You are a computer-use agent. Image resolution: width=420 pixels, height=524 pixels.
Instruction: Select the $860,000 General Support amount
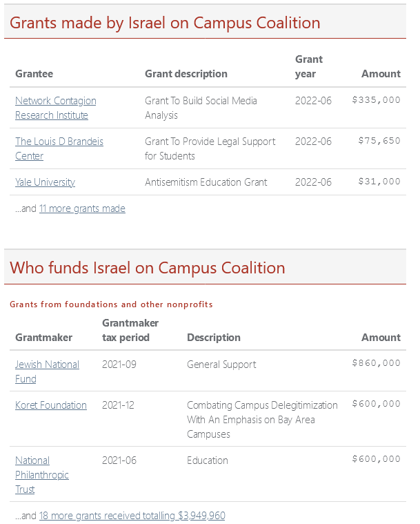pyautogui.click(x=377, y=363)
